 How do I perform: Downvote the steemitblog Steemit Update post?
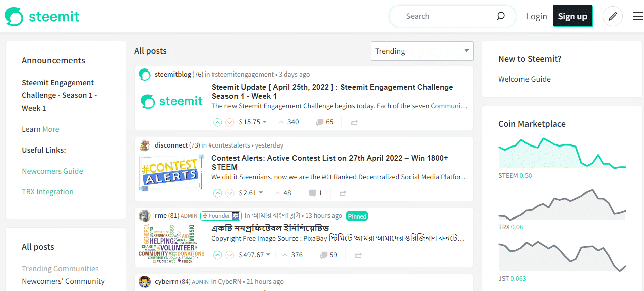coord(230,122)
